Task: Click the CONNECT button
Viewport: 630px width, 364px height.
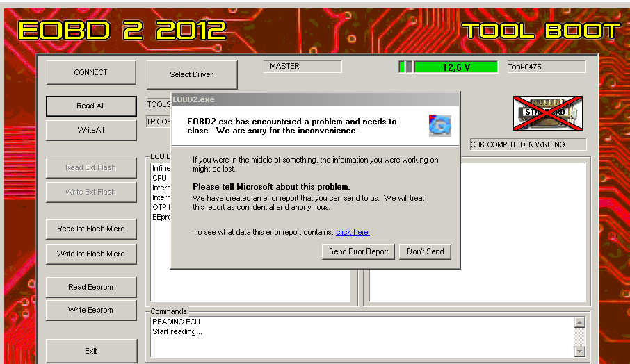Action: (x=91, y=72)
